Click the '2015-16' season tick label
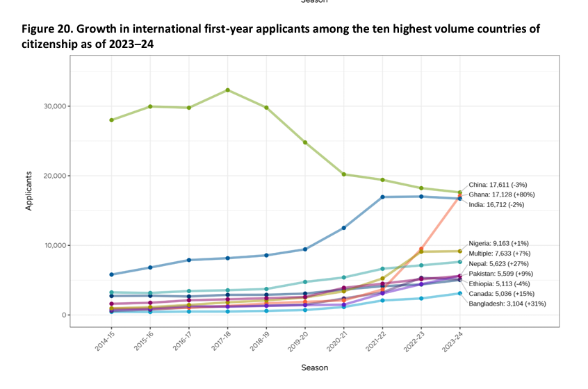 click(x=143, y=341)
